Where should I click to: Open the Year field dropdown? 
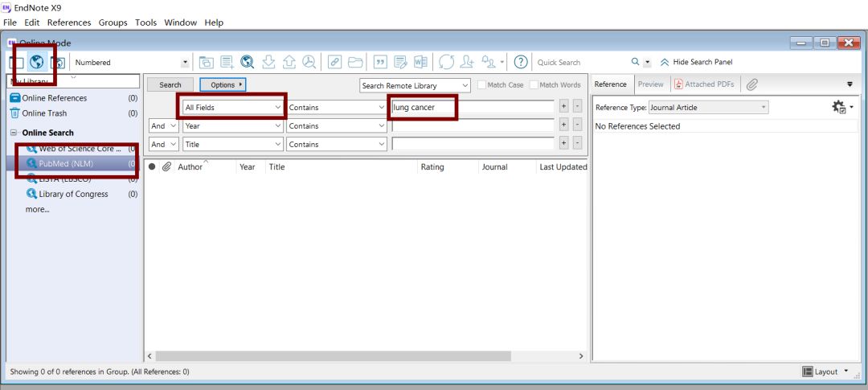coord(233,125)
